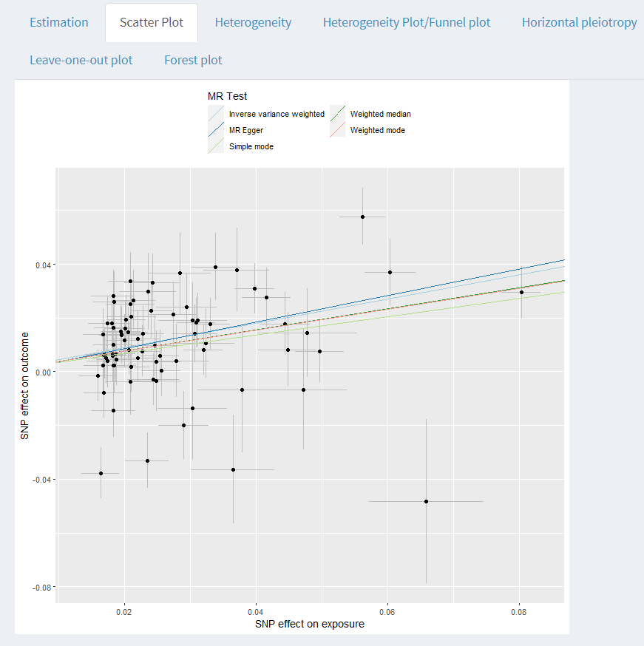Click the Simple mode legend swatch
This screenshot has width=644, height=646.
pyautogui.click(x=216, y=146)
